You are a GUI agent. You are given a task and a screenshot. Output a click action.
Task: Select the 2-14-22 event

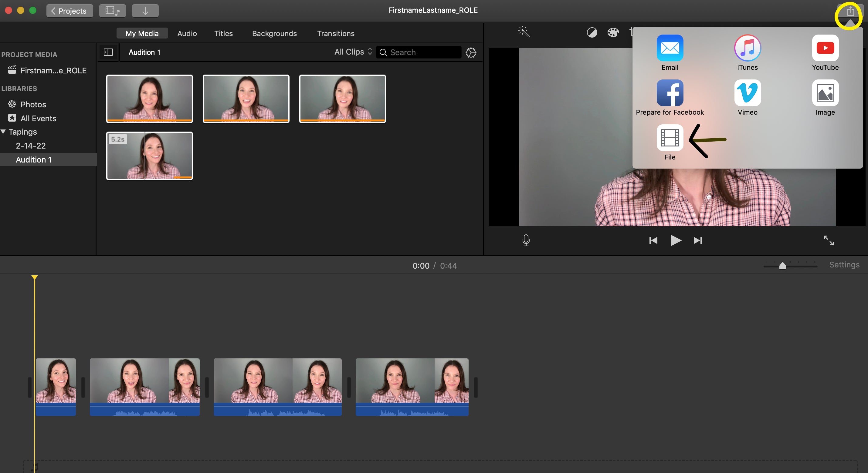31,146
